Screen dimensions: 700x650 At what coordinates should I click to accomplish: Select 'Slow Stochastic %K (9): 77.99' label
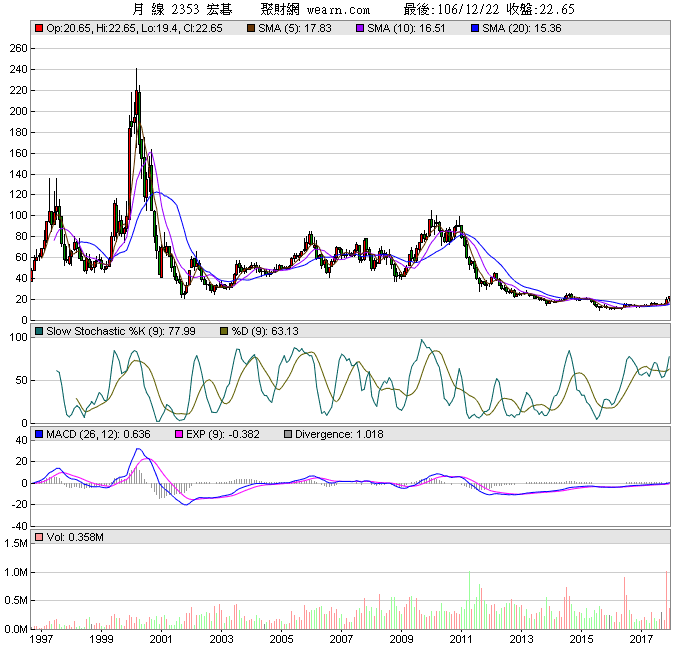[x=121, y=331]
